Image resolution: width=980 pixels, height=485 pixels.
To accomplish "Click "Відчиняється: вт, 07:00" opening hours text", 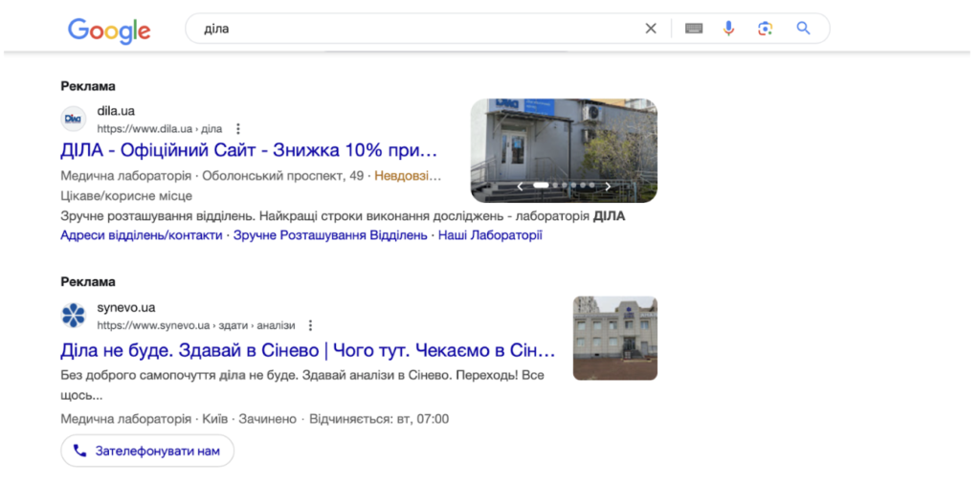I will click(x=379, y=419).
